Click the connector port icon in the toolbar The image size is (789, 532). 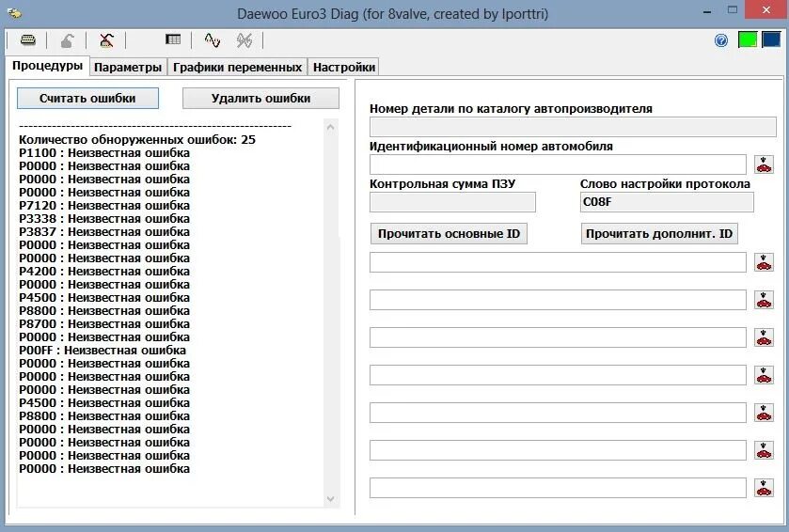(x=28, y=39)
